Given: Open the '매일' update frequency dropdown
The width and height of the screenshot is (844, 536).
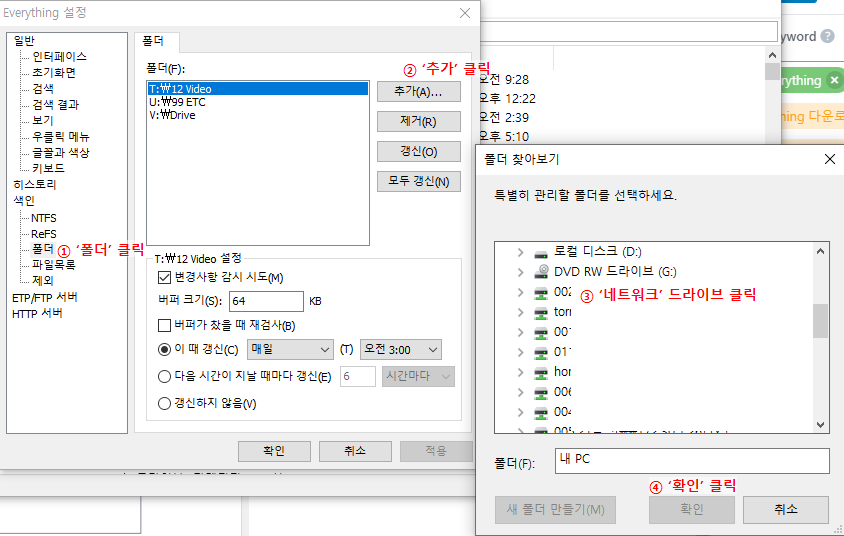Looking at the screenshot, I should [x=290, y=349].
